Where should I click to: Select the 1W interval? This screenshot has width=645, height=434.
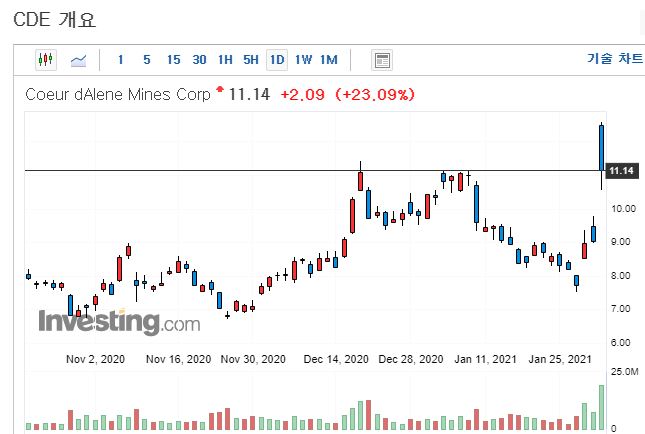click(x=304, y=60)
